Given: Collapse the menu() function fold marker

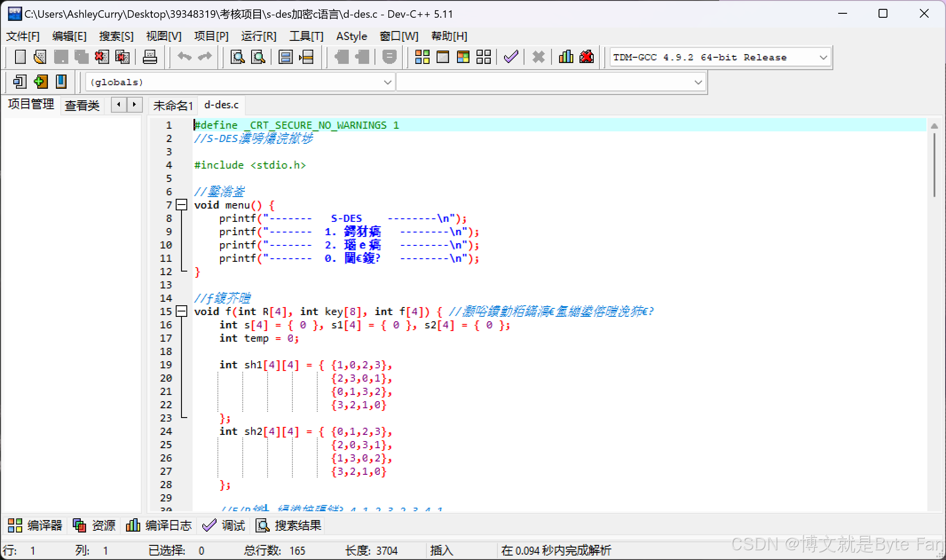Looking at the screenshot, I should pos(181,205).
